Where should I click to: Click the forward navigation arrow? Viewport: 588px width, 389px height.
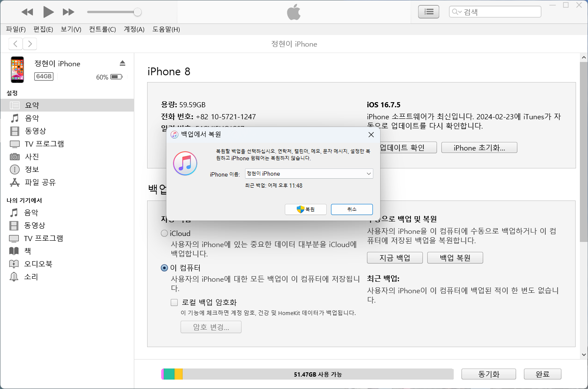click(x=30, y=44)
